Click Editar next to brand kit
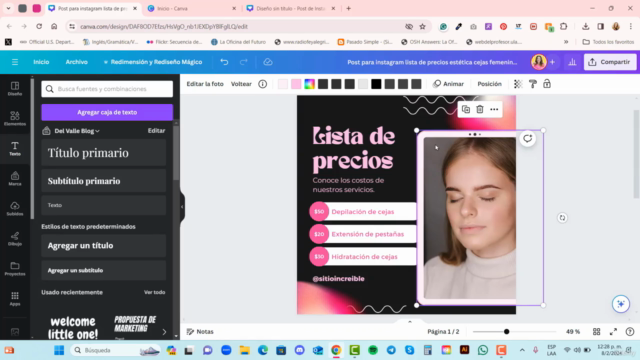 tap(156, 131)
